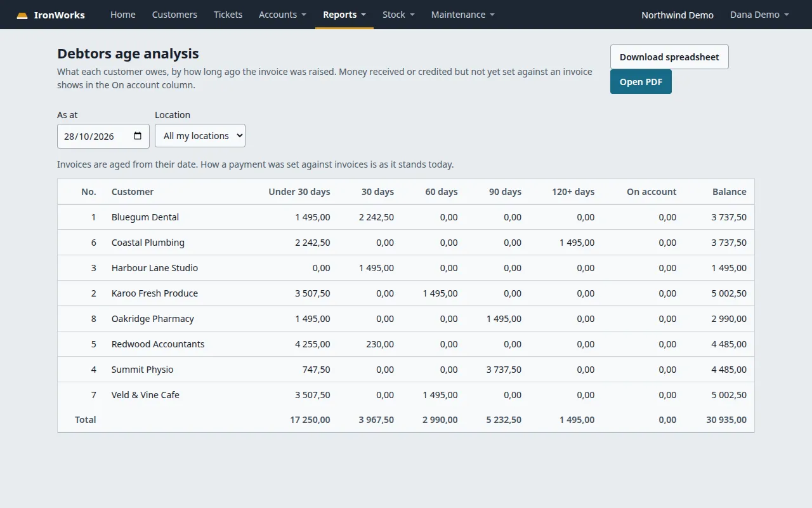This screenshot has height=508, width=812.
Task: Select Oakridge Pharmacy row
Action: [x=406, y=319]
